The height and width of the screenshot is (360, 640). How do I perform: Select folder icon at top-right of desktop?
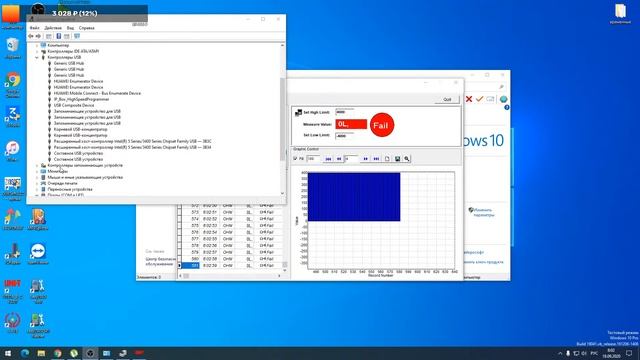[x=620, y=13]
